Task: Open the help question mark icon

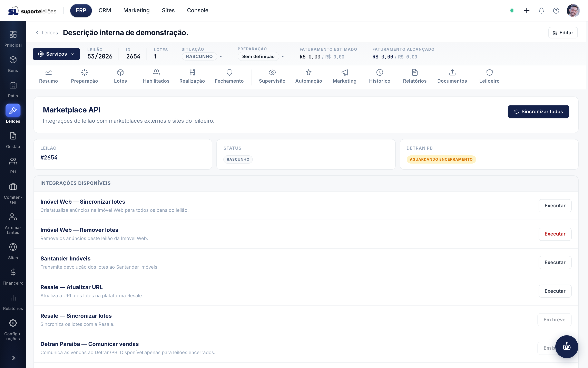Action: [556, 10]
